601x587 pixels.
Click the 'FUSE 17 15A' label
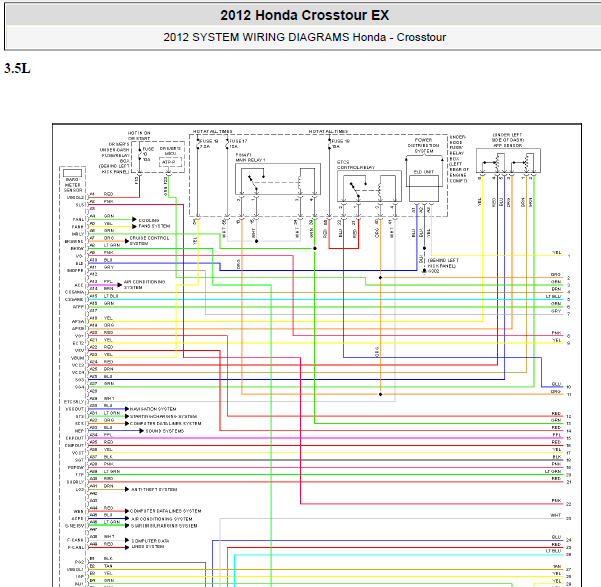pos(238,144)
